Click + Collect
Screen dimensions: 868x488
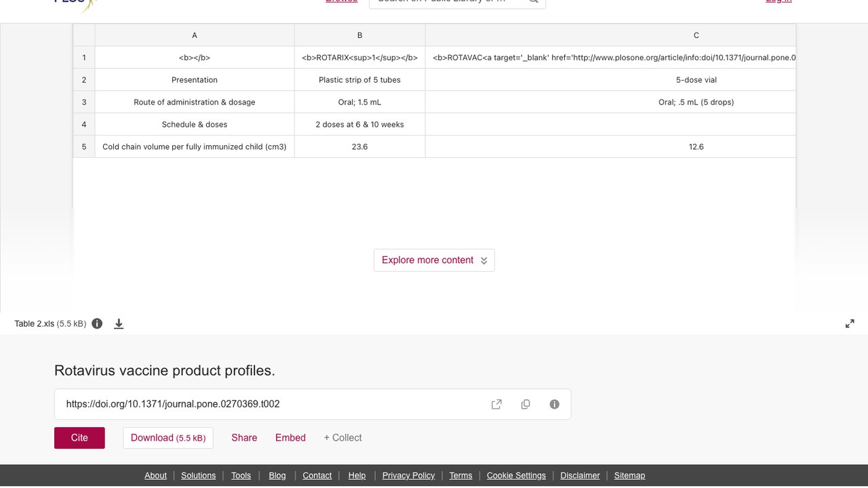(342, 438)
